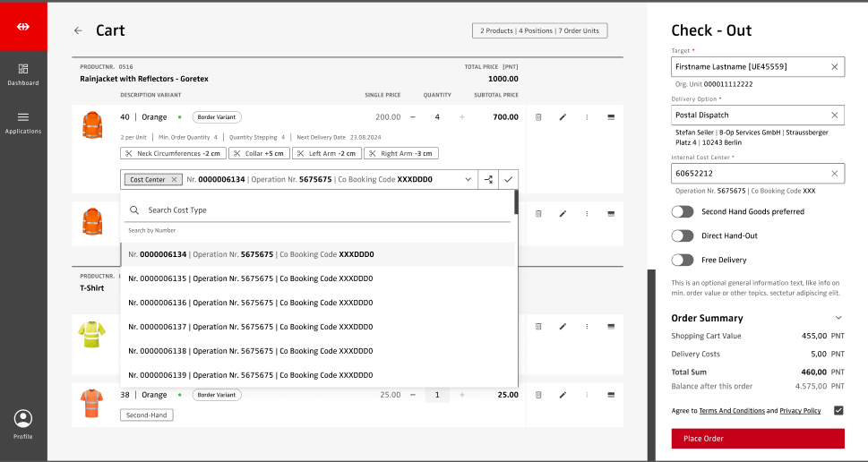Viewport: 868px width, 462px height.
Task: Collapse the cost center dropdown chevron
Action: point(468,180)
